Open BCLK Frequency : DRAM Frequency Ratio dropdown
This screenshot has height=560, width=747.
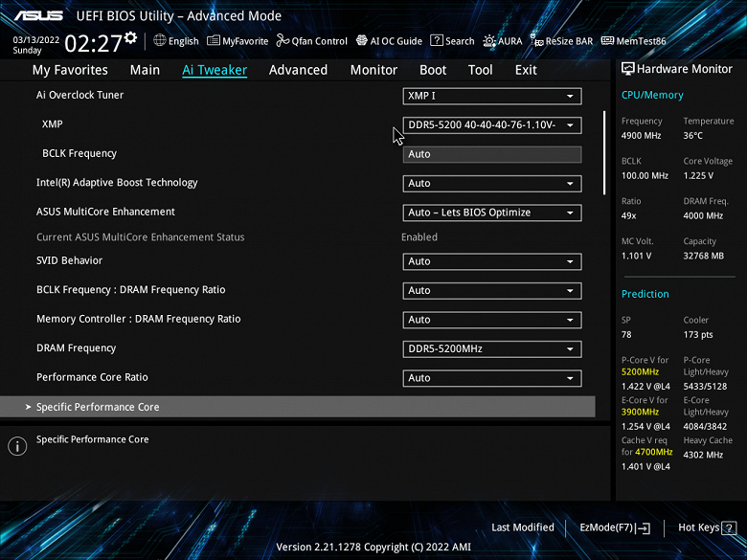(492, 290)
